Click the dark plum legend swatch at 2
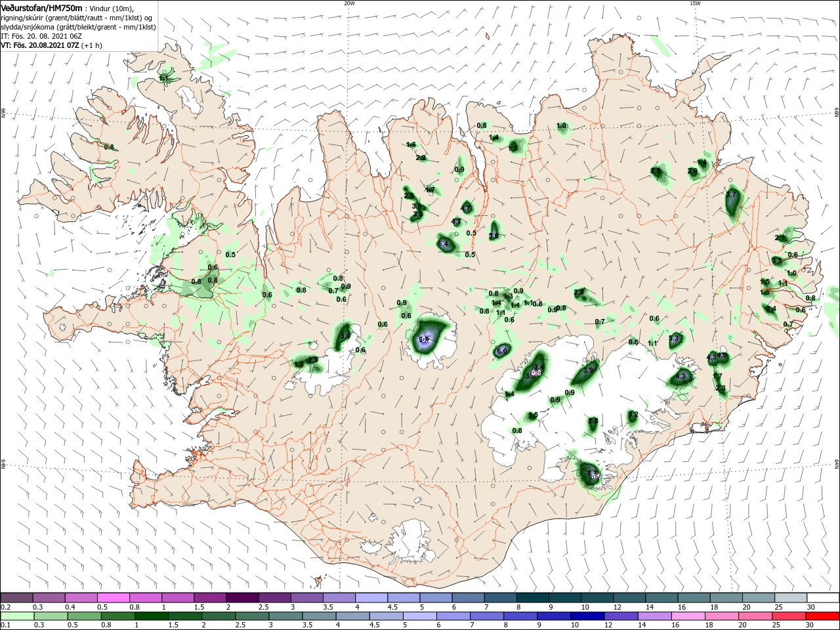The width and height of the screenshot is (840, 630). click(x=242, y=598)
